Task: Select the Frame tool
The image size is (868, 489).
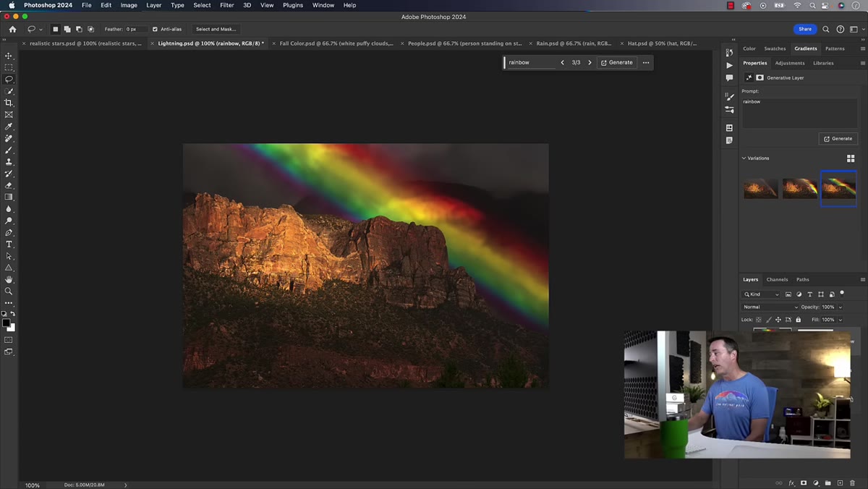Action: (9, 114)
